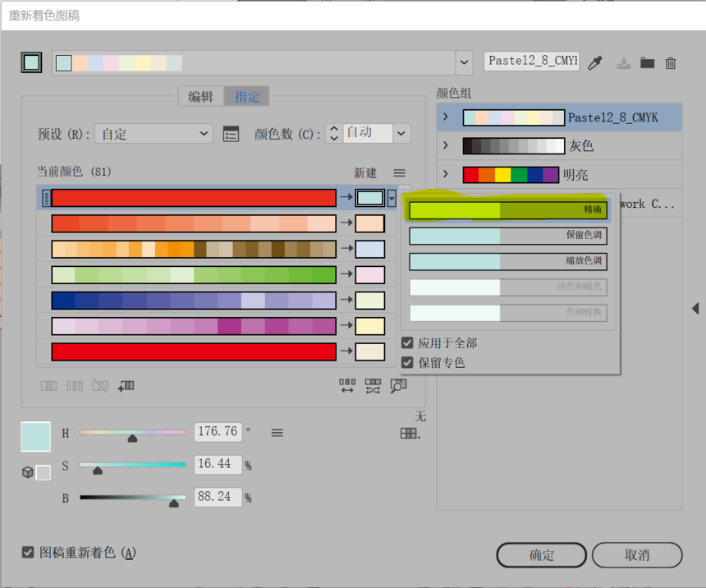Click the small gray swatch beside cube icon
This screenshot has width=706, height=588.
pyautogui.click(x=44, y=473)
